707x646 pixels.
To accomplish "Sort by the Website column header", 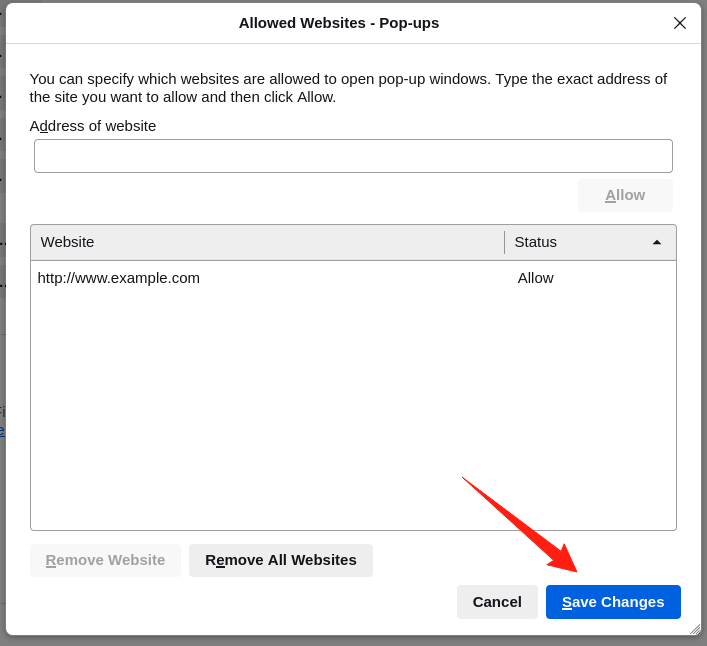I will coord(267,242).
